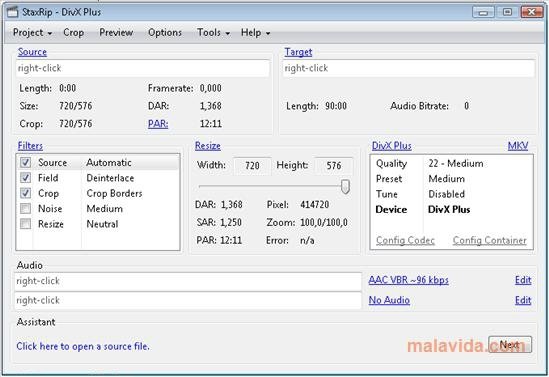Open the No Audio profile link
Viewport: 549px width, 377px height.
click(x=389, y=300)
